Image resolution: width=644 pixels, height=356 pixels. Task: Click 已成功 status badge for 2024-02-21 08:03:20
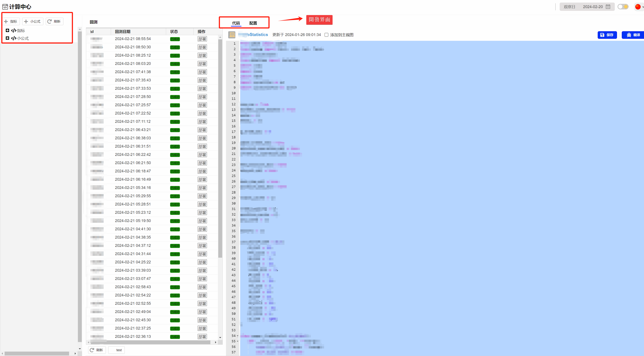click(175, 64)
